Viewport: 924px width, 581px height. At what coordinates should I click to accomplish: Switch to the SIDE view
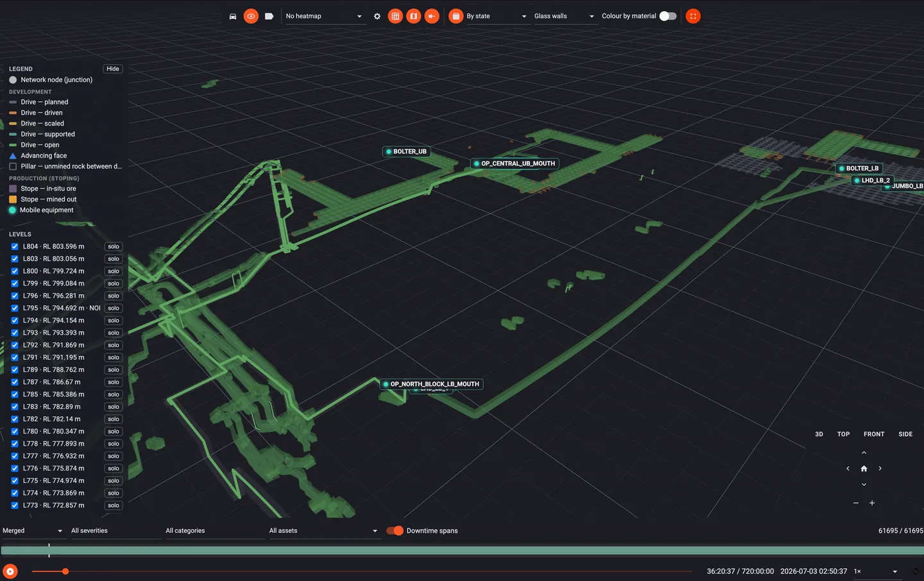[905, 434]
